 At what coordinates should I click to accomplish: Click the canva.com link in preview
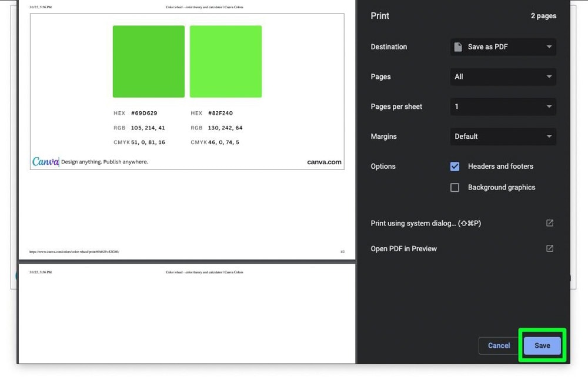click(324, 162)
